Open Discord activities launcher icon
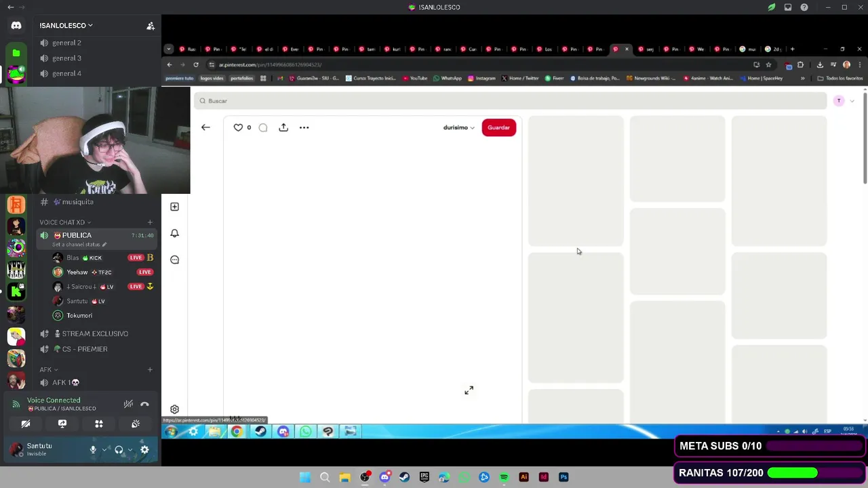This screenshot has height=488, width=868. pyautogui.click(x=99, y=424)
